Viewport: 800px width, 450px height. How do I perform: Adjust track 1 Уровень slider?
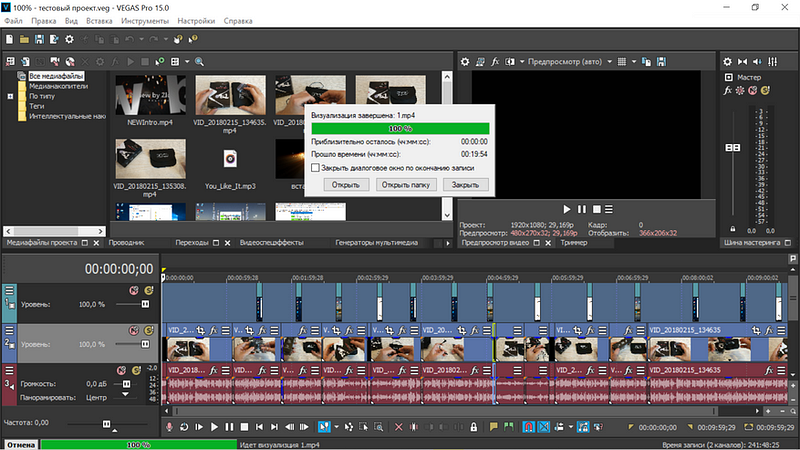coord(145,304)
